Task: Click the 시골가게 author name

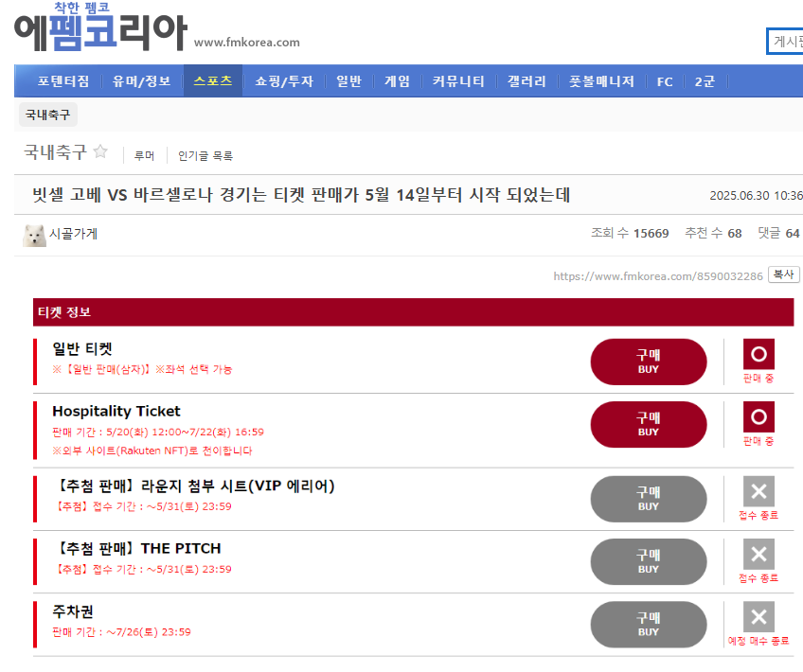Action: point(73,234)
